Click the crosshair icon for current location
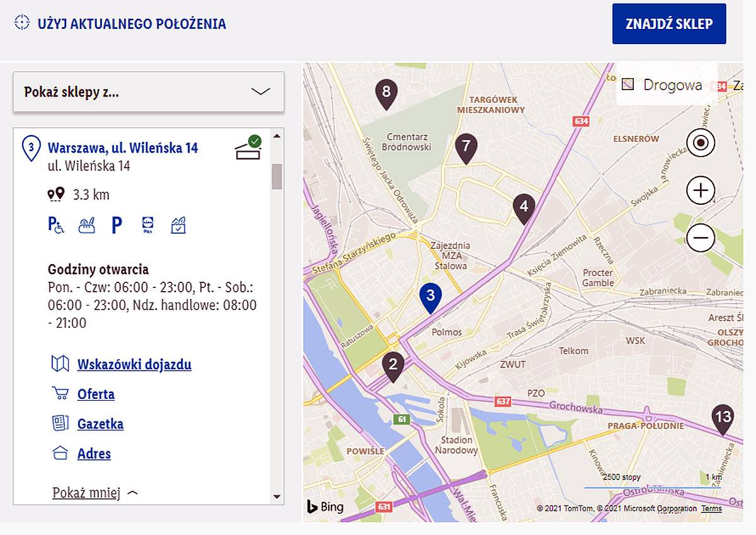756x535 pixels. (x=22, y=23)
